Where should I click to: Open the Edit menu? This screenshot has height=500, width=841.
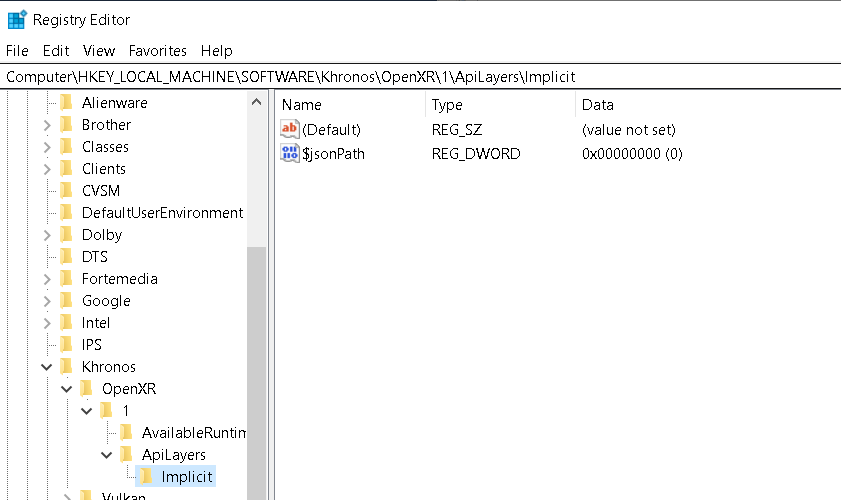coord(56,50)
